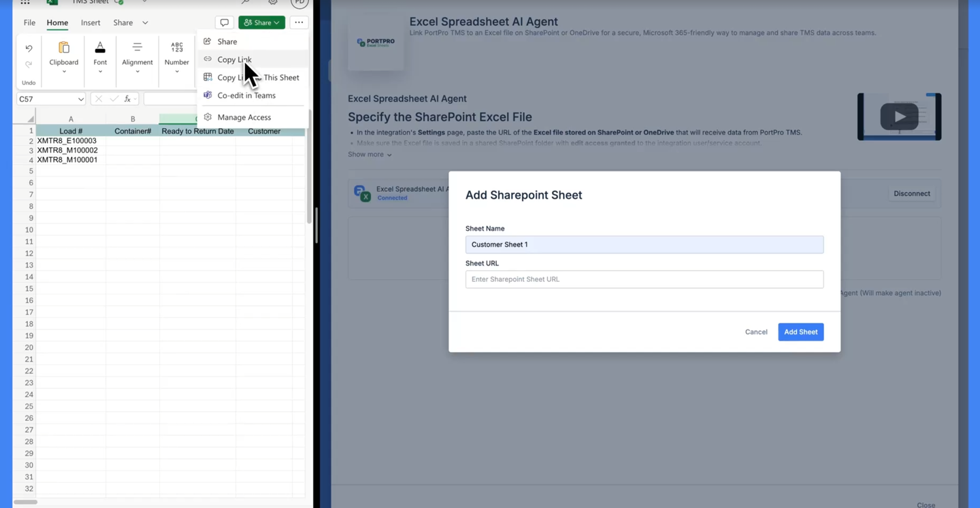Choose Manage Access menu entry
The image size is (980, 508).
(252, 117)
